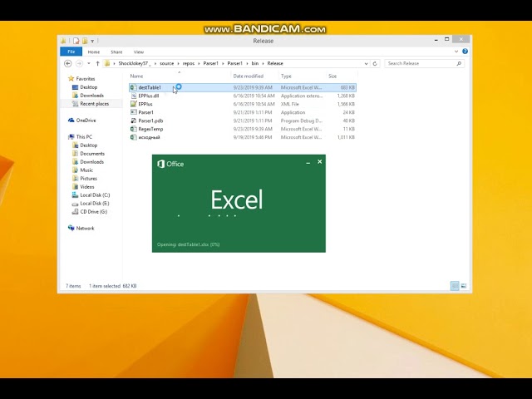Open the View ribbon tab
The width and height of the screenshot is (532, 399).
(x=139, y=52)
